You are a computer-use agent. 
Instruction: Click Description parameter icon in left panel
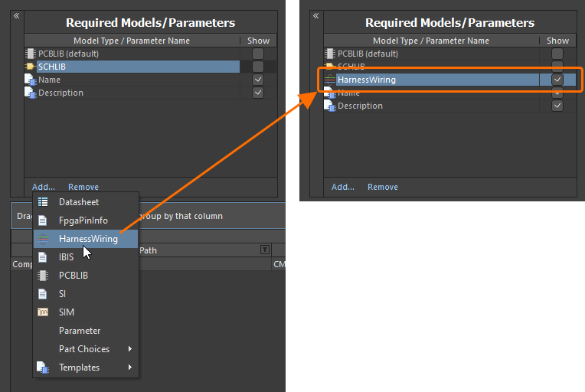pos(30,93)
